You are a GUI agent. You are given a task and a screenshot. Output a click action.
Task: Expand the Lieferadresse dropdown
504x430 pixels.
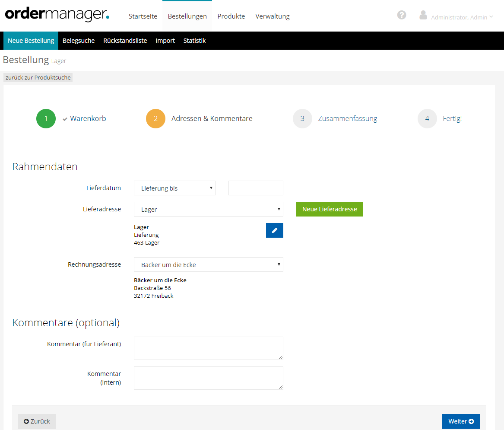coord(208,209)
